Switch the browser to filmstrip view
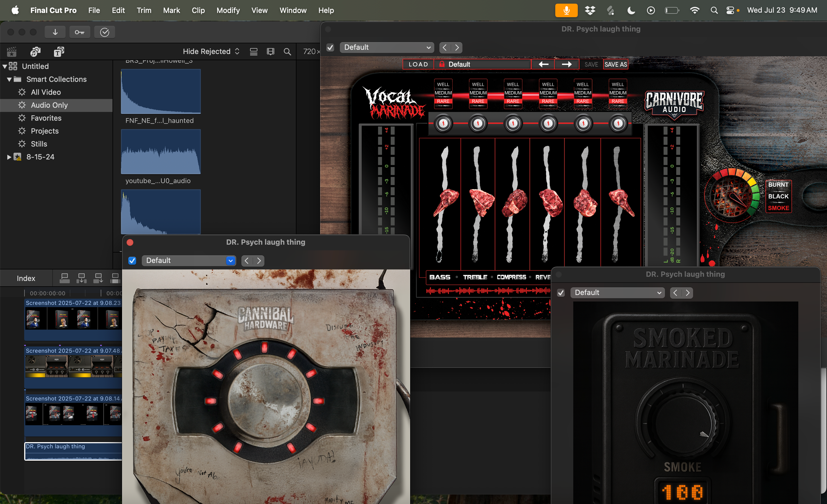Screen dimensions: 827x504 tap(271, 51)
